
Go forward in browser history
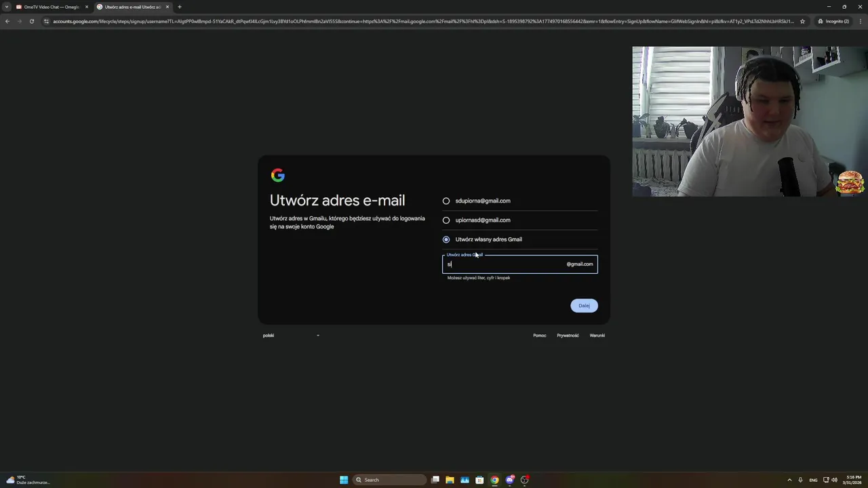(x=19, y=21)
